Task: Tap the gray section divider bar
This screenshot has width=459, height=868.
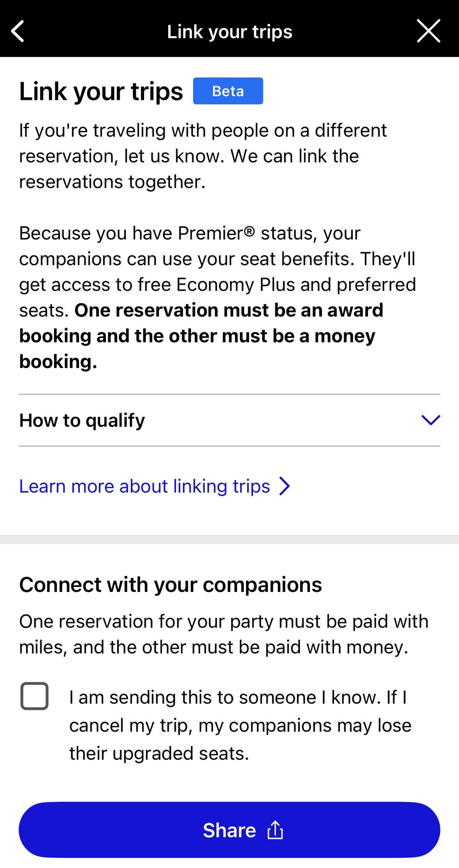Action: pos(229,539)
